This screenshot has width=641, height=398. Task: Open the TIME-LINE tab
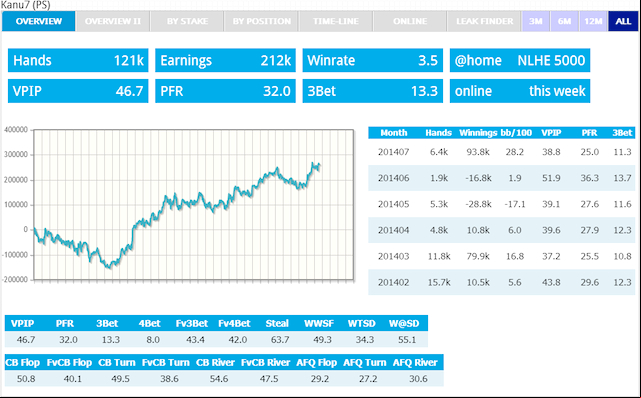coord(336,21)
